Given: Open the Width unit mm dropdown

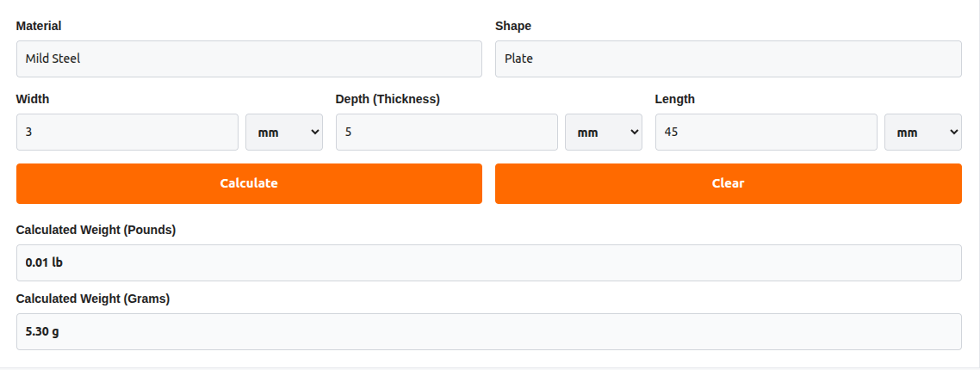Looking at the screenshot, I should [284, 133].
